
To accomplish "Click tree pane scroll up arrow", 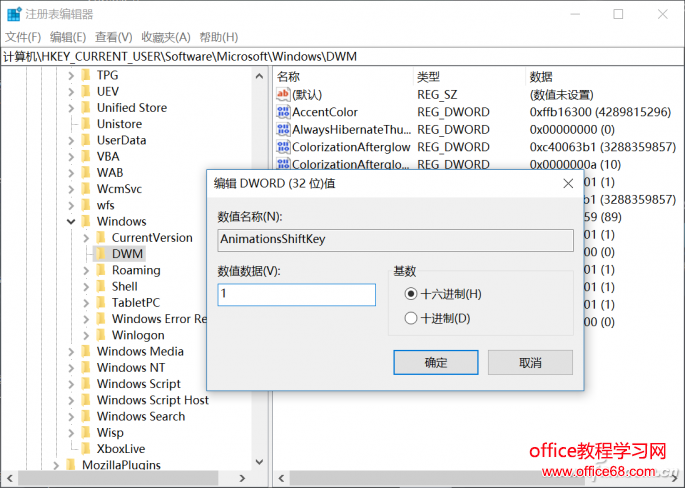I will (x=259, y=76).
